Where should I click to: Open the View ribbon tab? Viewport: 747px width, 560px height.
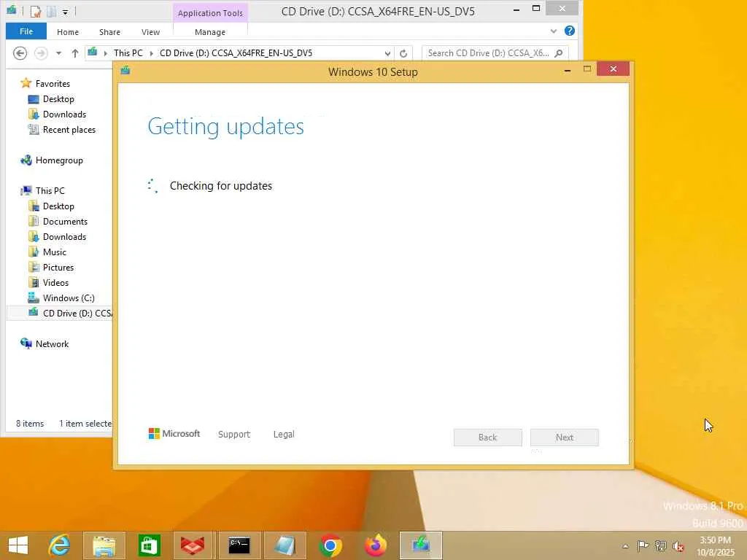[150, 32]
